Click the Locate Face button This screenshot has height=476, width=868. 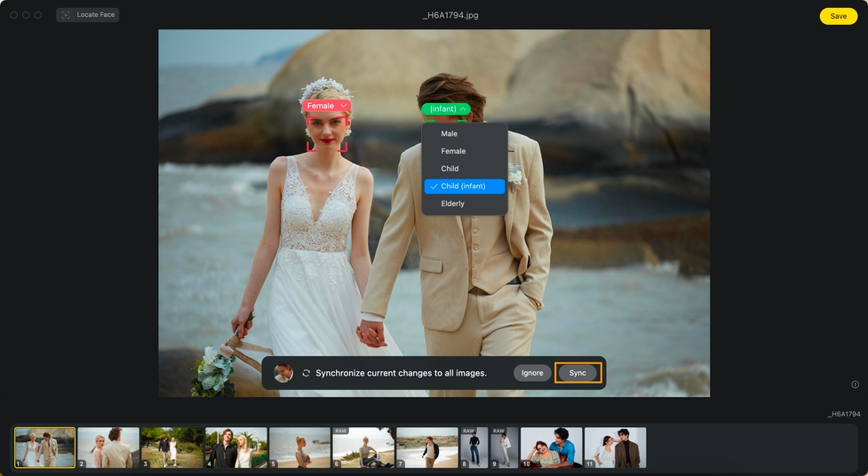coord(87,15)
